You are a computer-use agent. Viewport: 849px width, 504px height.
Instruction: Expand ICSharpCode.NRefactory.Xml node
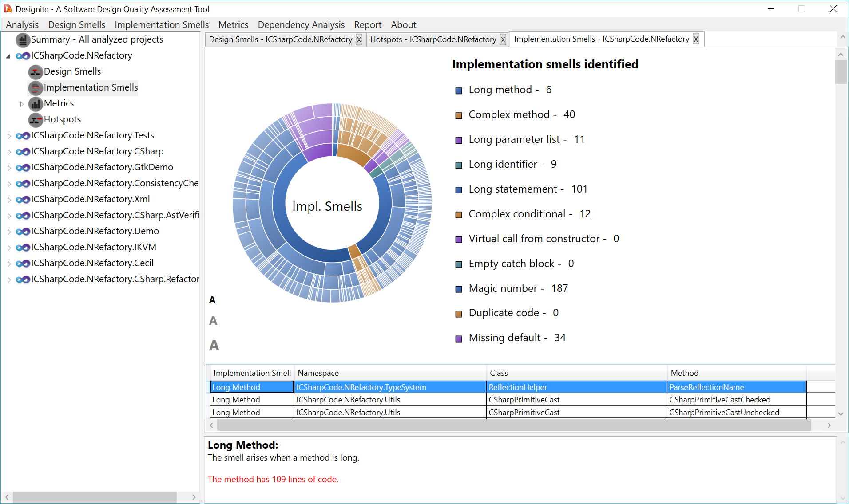9,200
